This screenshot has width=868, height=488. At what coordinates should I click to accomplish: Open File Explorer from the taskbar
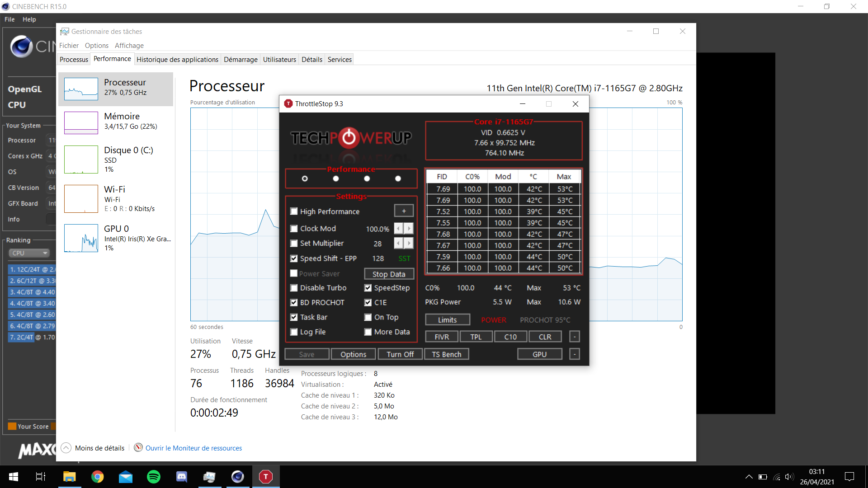(x=69, y=477)
